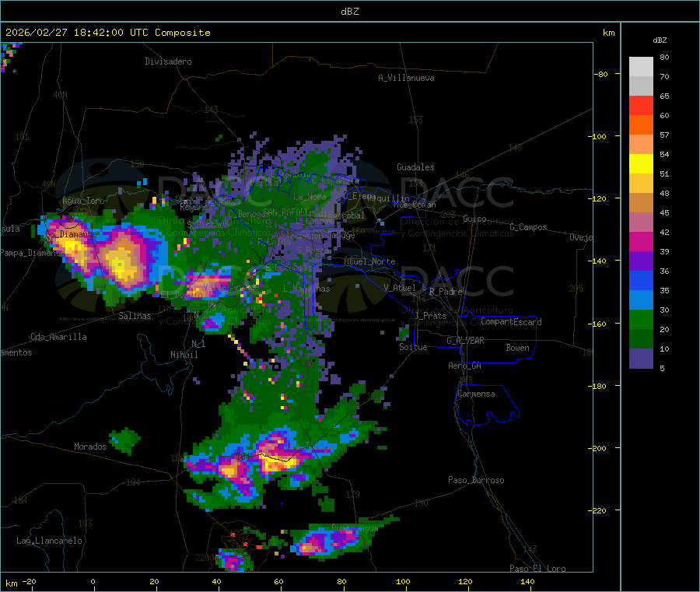Click the Guadales map label
The width and height of the screenshot is (700, 592).
point(415,167)
